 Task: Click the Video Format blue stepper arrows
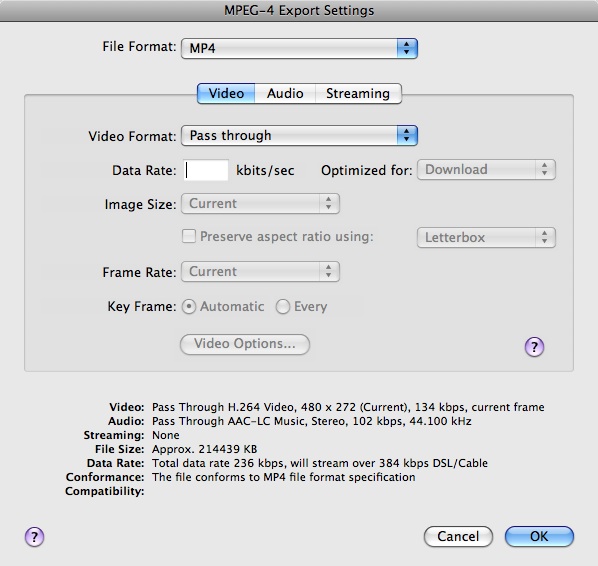pos(407,135)
